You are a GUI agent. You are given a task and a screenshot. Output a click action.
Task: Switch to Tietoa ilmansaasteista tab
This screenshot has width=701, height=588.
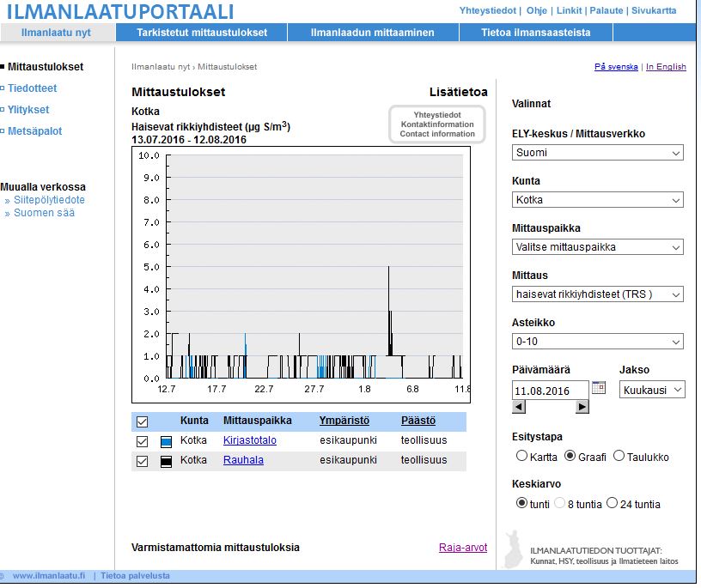coord(535,33)
